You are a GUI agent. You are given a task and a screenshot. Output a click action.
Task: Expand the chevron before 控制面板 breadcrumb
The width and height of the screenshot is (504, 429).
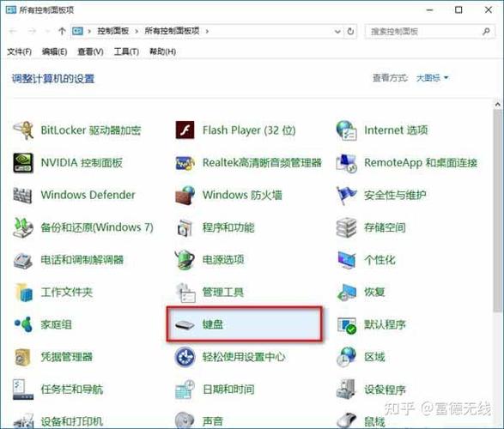[x=89, y=31]
